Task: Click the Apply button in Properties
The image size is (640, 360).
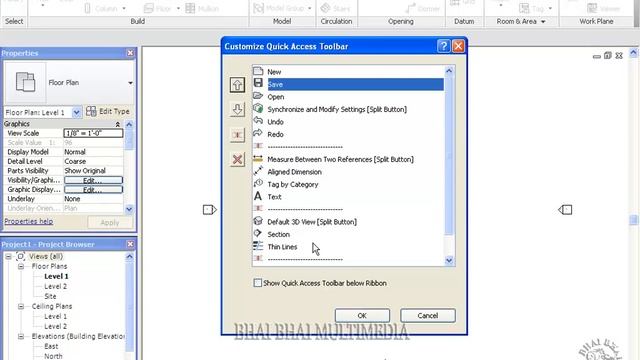Action: [x=110, y=222]
